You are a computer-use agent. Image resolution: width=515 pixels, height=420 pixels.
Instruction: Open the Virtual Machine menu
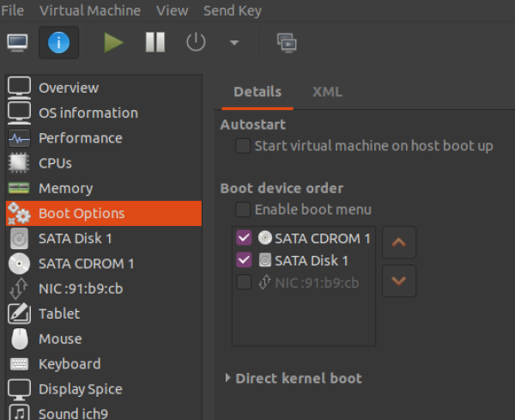pyautogui.click(x=90, y=10)
